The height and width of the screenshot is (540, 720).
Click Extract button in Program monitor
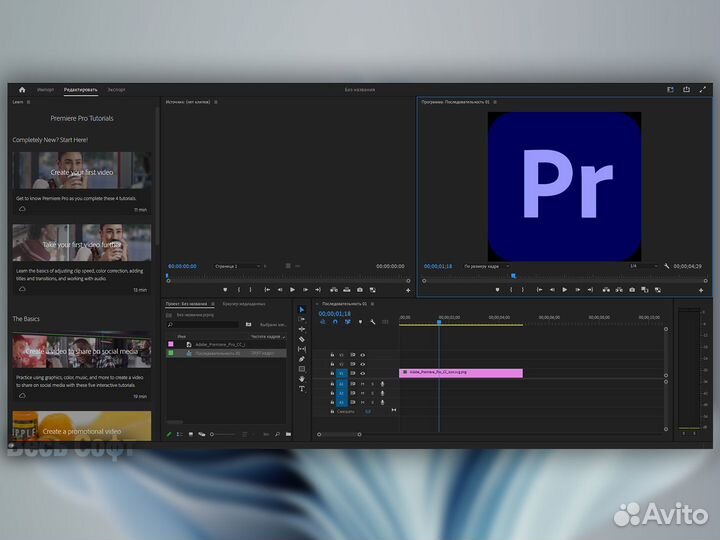coord(619,290)
